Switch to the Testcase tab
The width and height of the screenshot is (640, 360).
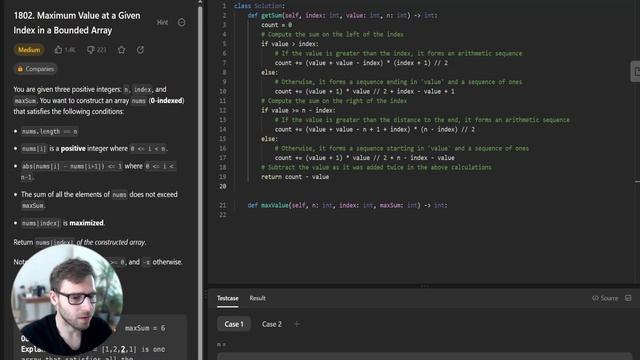[x=227, y=298]
